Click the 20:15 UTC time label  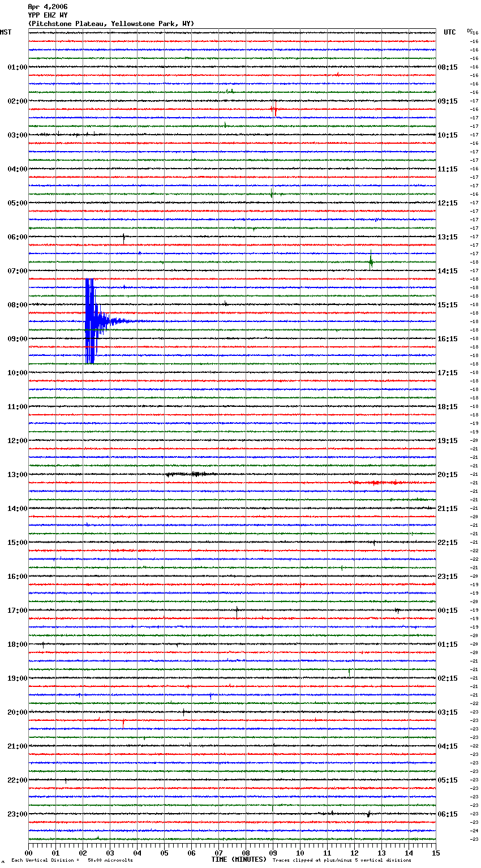[448, 475]
